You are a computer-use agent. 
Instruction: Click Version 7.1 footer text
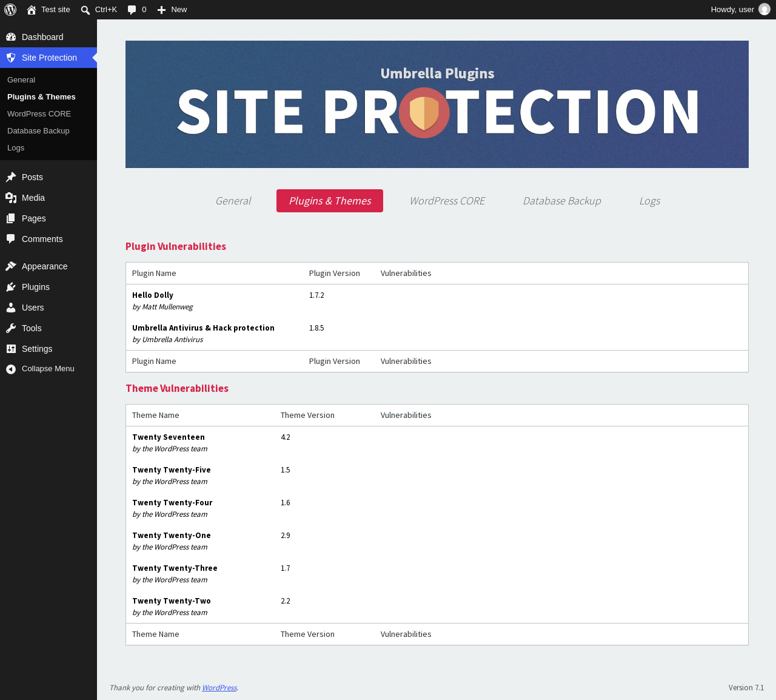pyautogui.click(x=746, y=688)
